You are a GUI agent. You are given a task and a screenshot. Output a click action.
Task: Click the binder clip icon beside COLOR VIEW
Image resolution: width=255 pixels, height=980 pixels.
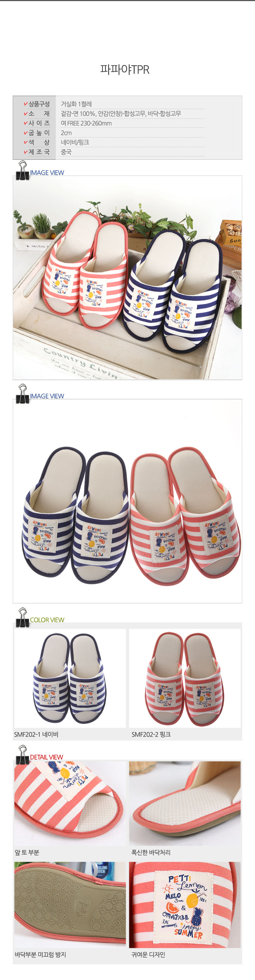[x=22, y=617]
